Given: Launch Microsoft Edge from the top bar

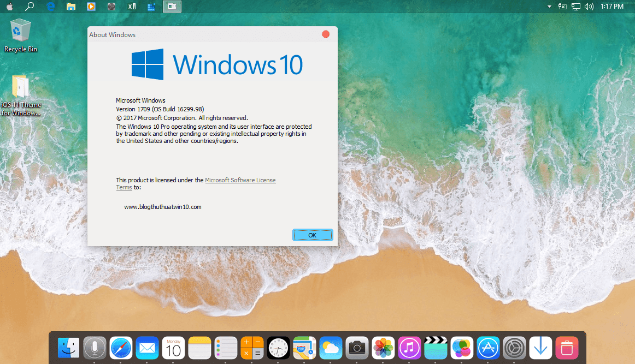Looking at the screenshot, I should pyautogui.click(x=51, y=7).
